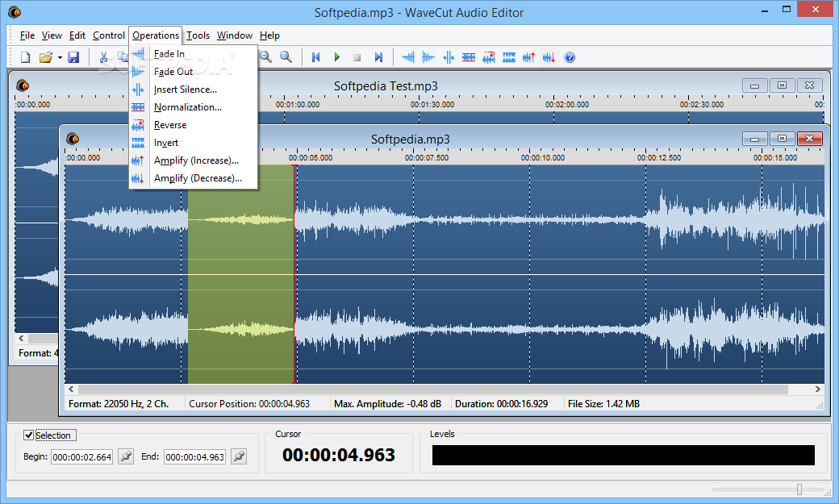Click the 00:01:30.000 mark in Softpedia Test.mp3
The height and width of the screenshot is (504, 839).
pos(432,104)
